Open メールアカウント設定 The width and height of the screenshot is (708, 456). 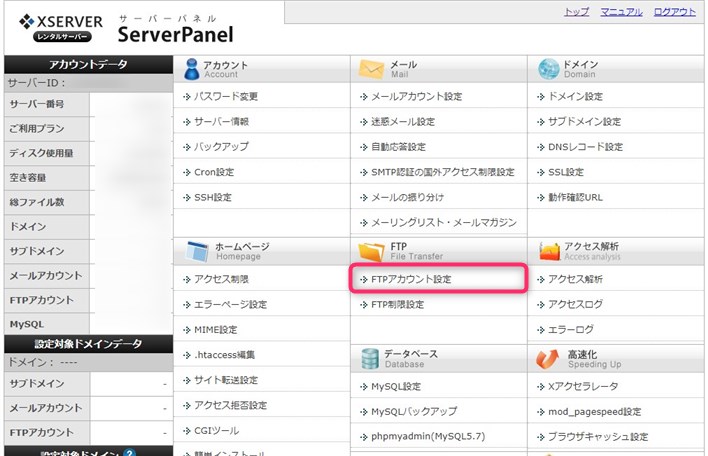pos(416,96)
